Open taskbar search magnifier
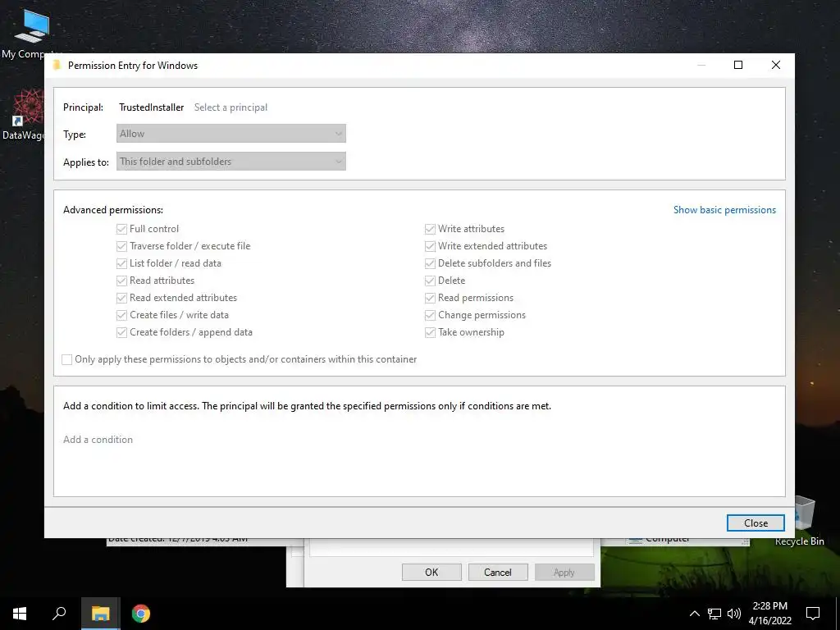The width and height of the screenshot is (840, 630). [59, 614]
